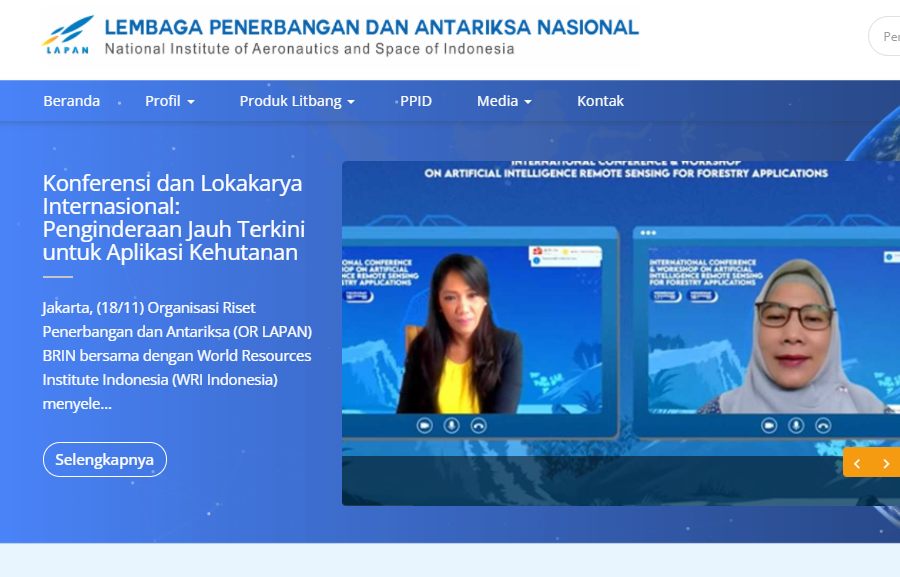
Task: Expand the Profil dropdown menu
Action: pos(169,101)
